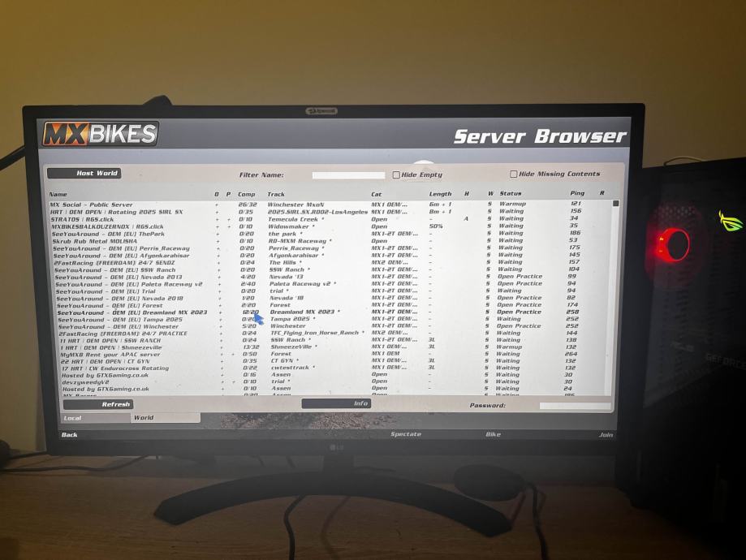Viewport: 746px width, 560px height.
Task: Click the cwtesttrack track cell
Action: click(x=293, y=368)
